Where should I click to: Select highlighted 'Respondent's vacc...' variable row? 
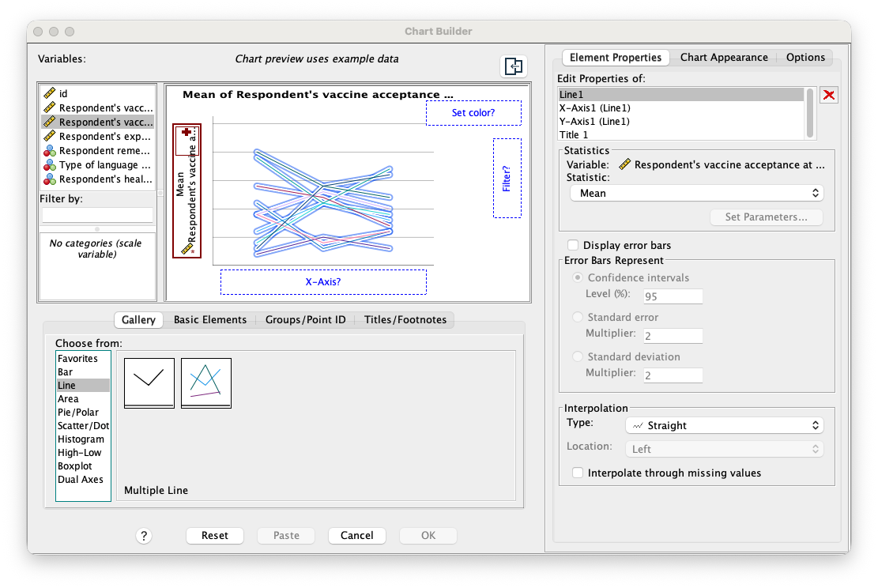[x=97, y=122]
